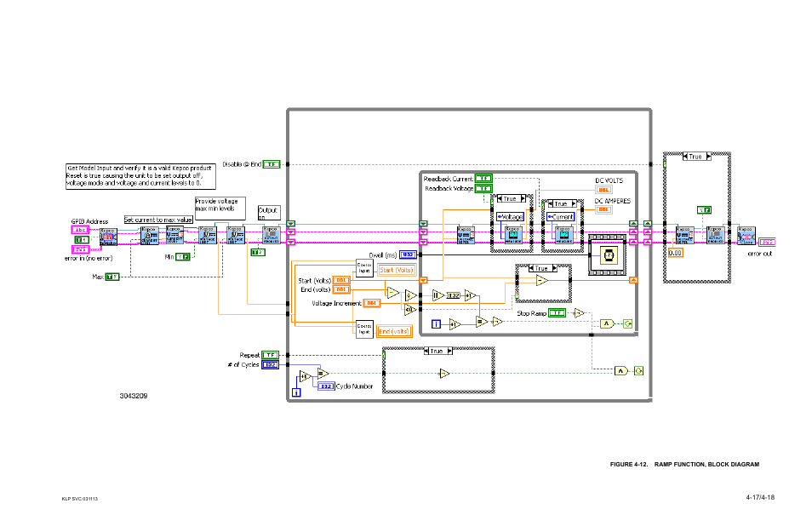Click the Not node after Stop Ramp
This screenshot has width=812, height=526.
click(579, 313)
